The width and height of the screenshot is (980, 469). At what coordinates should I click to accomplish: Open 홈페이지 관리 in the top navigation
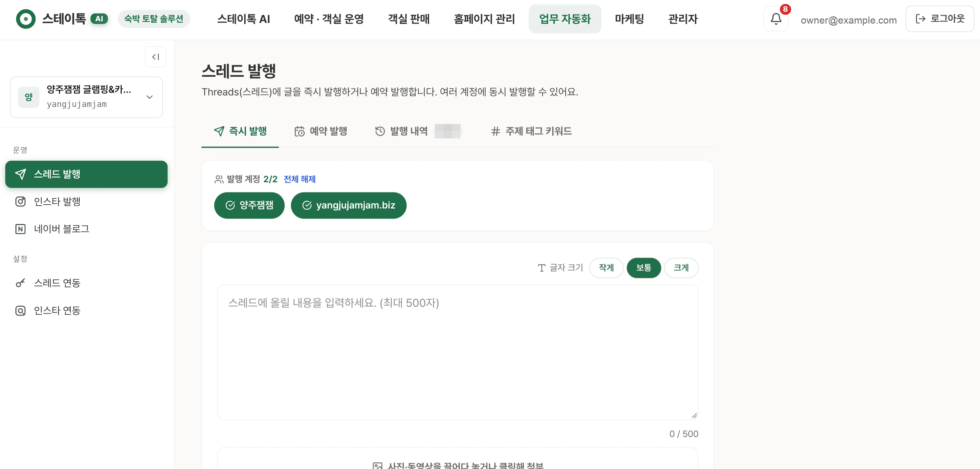coord(484,19)
